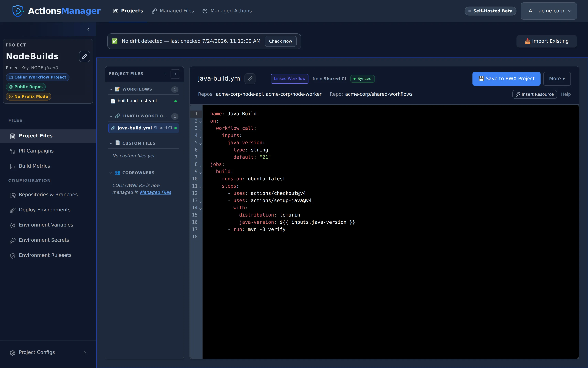
Task: Switch to the Managed Actions tab
Action: (227, 11)
